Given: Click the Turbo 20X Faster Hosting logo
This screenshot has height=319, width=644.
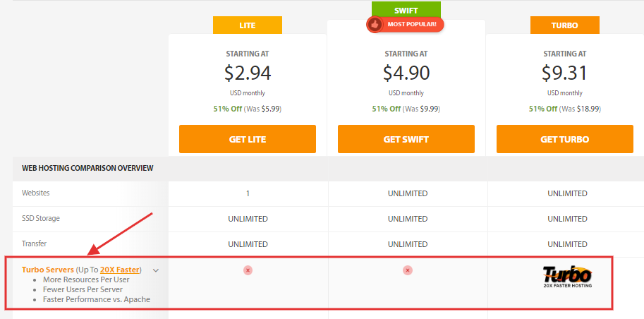Looking at the screenshot, I should [x=567, y=277].
